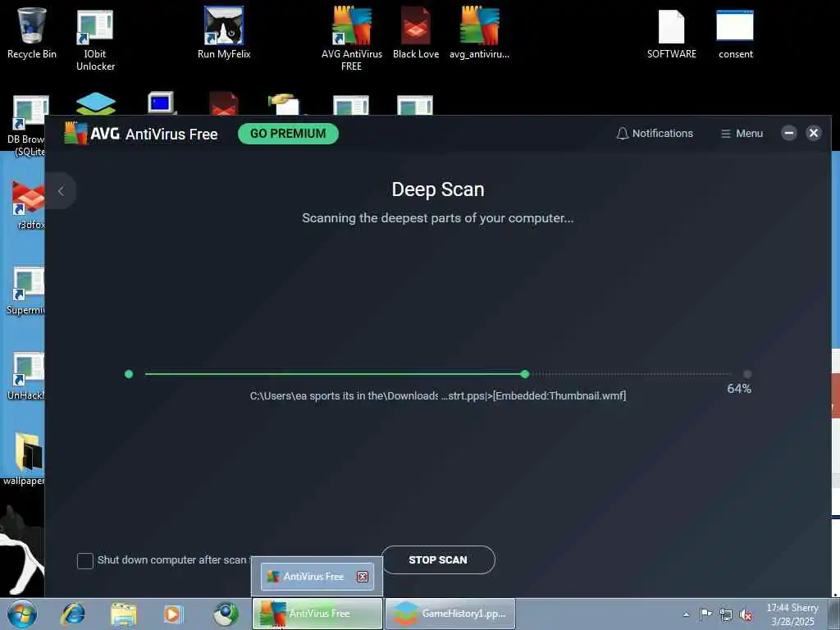Click the 64% progress text
Screen dimensions: 840x630
point(739,389)
